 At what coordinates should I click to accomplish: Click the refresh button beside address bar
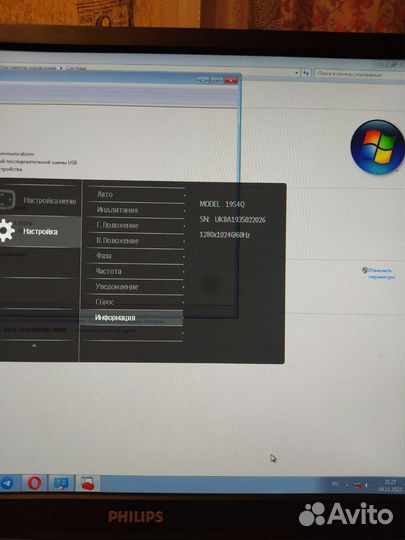(306, 73)
